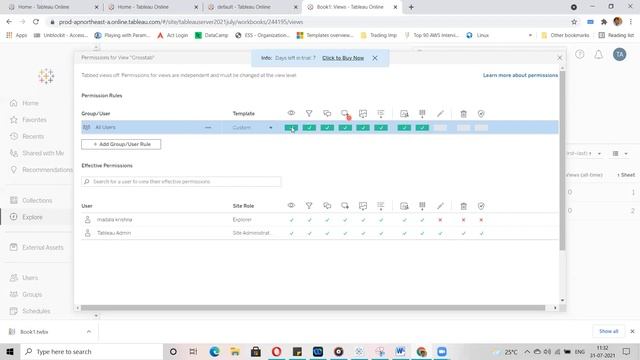Screen dimensions: 640x360
Task: Click the Click to Buy Now link
Action: pos(343,58)
